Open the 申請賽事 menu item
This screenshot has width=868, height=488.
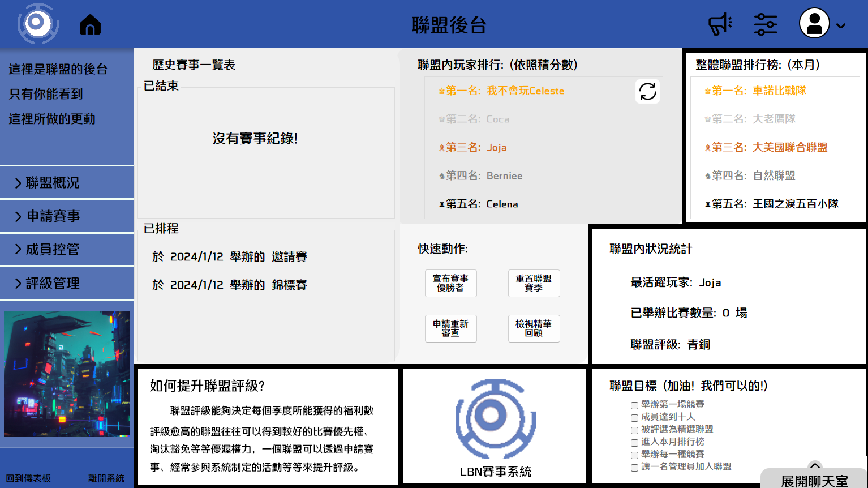click(x=67, y=216)
